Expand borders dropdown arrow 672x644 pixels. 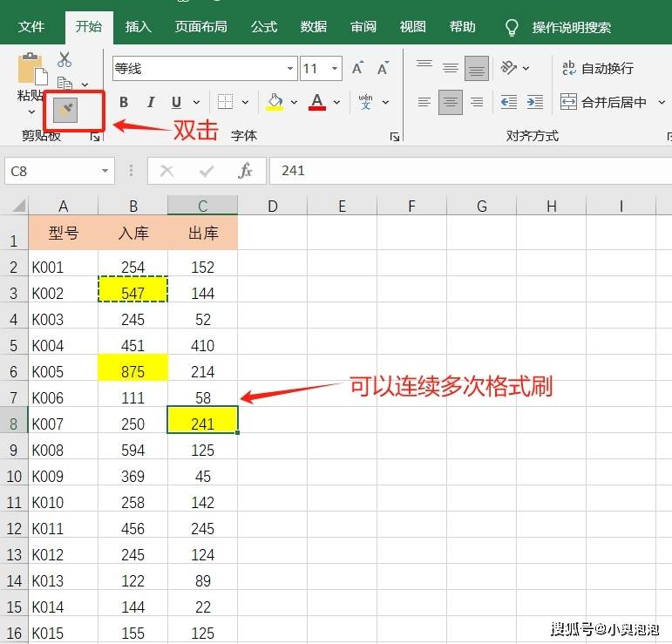pyautogui.click(x=245, y=102)
